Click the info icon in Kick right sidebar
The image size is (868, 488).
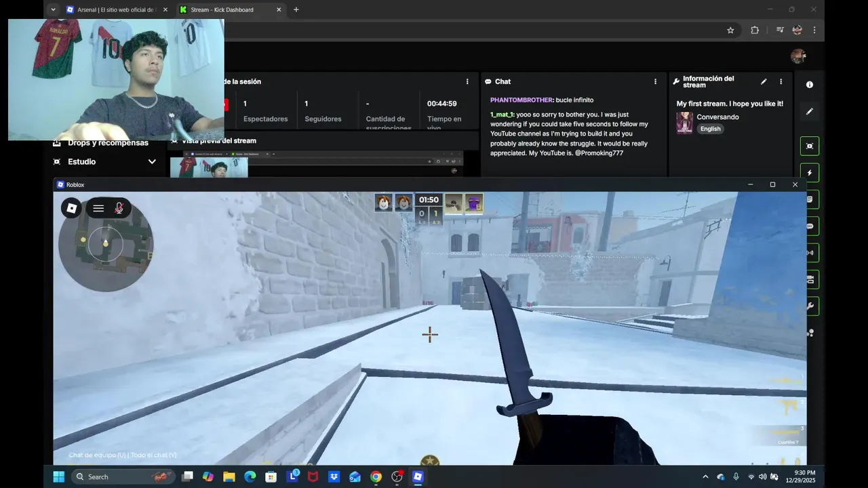click(809, 85)
